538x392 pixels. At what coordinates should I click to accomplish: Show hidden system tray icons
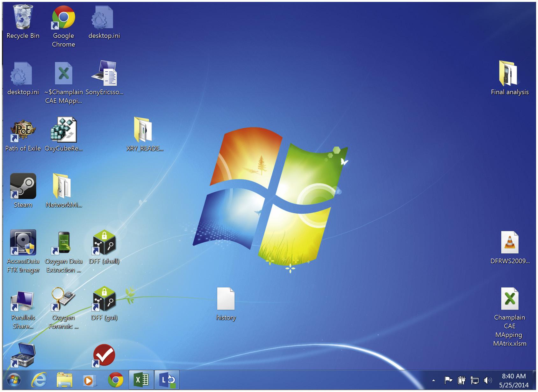tap(434, 381)
